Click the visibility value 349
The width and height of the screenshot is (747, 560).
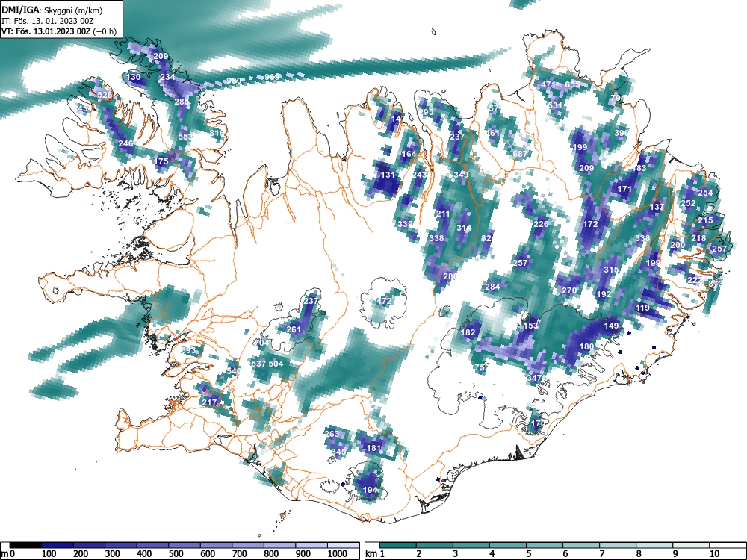click(461, 175)
